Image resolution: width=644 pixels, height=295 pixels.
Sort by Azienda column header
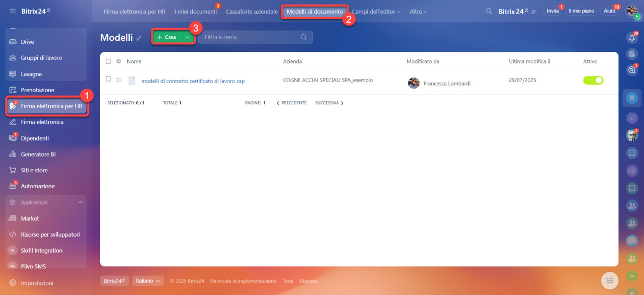[x=292, y=61]
